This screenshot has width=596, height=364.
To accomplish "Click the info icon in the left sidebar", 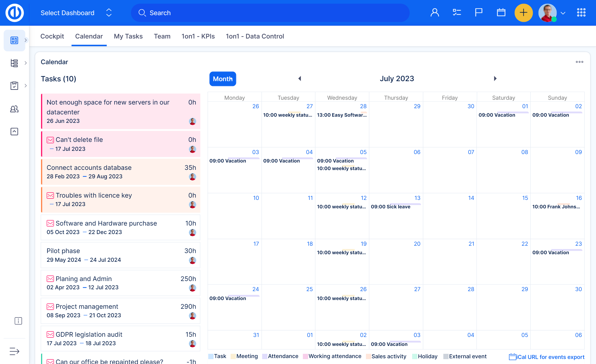I will [18, 321].
